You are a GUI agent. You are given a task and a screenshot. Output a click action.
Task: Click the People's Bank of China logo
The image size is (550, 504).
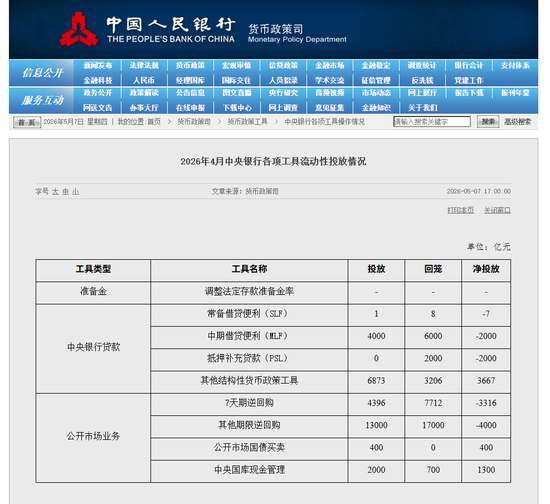[79, 29]
